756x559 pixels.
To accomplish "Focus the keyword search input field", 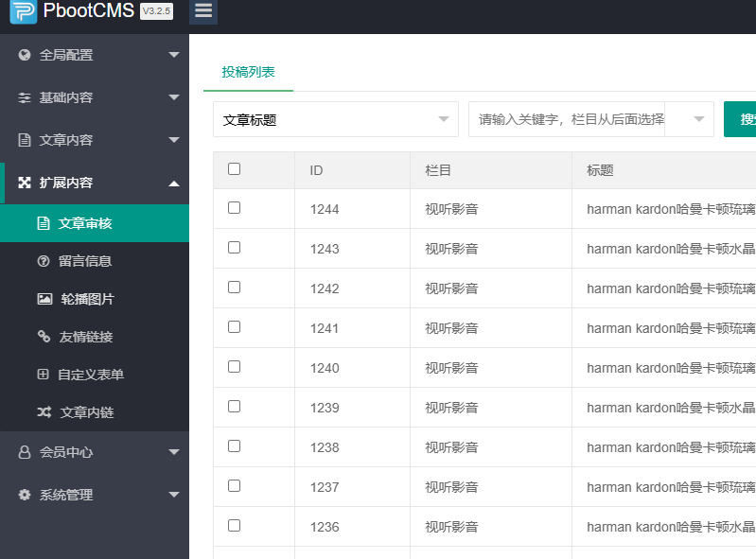I will 568,119.
